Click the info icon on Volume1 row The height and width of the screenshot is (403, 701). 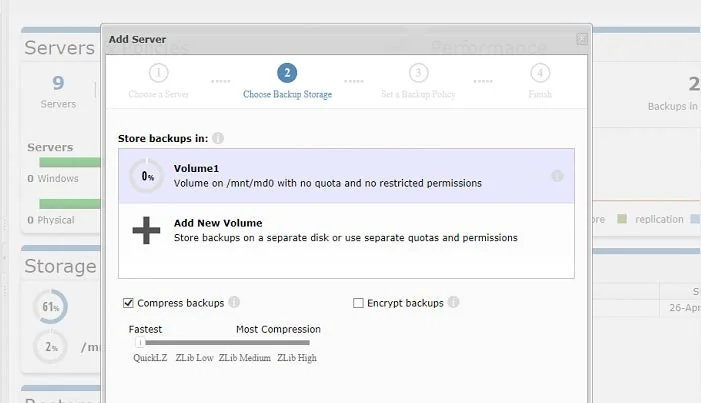(x=557, y=176)
